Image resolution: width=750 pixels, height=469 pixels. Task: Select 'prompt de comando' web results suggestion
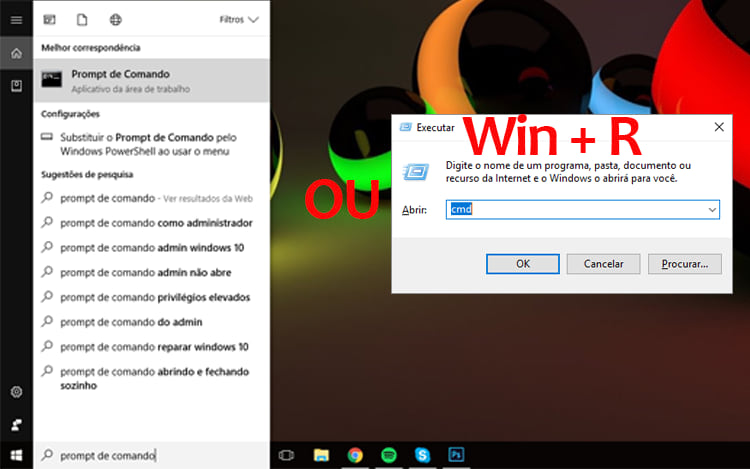152,198
